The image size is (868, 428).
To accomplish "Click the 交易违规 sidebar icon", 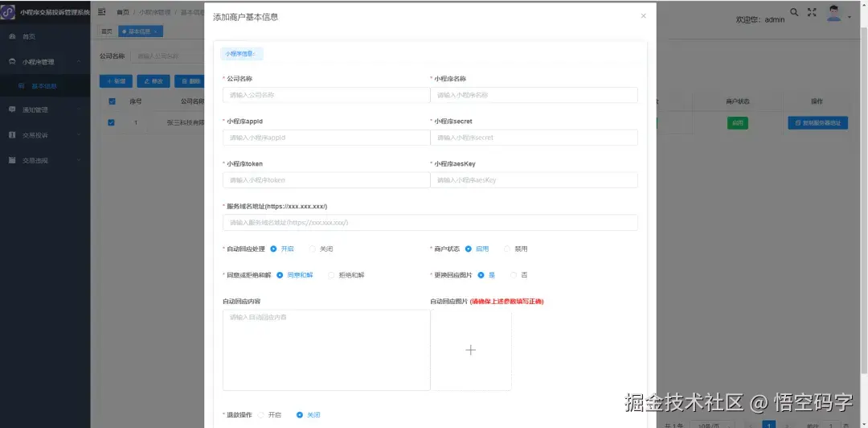I will pyautogui.click(x=12, y=160).
